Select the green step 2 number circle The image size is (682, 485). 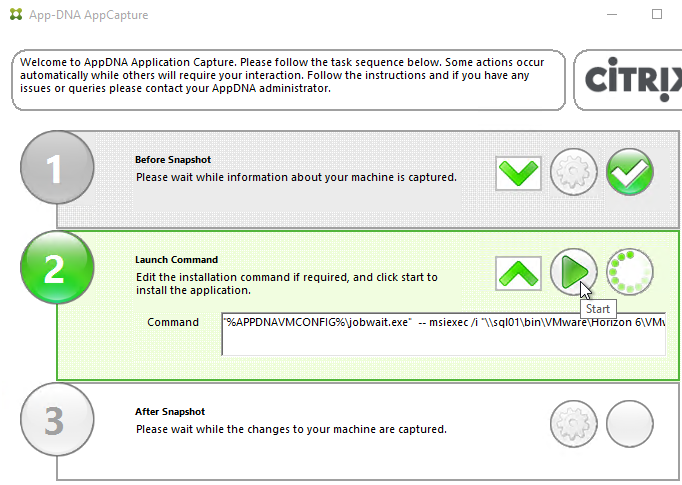point(57,268)
